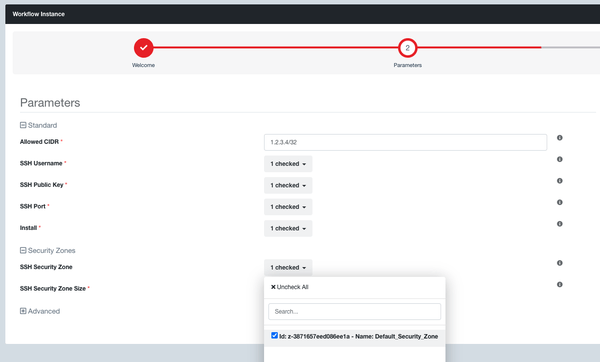Click the Welcome step label
The width and height of the screenshot is (600, 362).
pyautogui.click(x=143, y=65)
